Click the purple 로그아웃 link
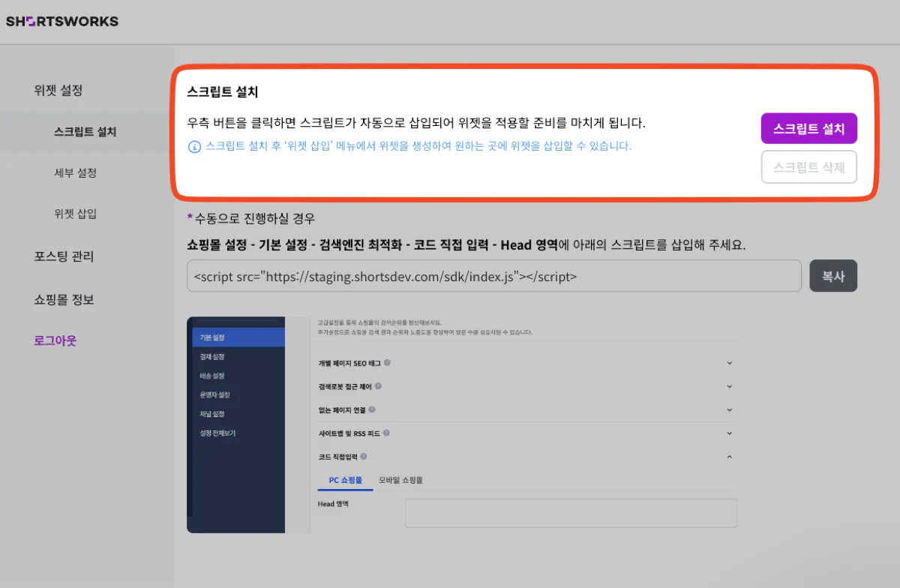Image resolution: width=900 pixels, height=588 pixels. 55,340
